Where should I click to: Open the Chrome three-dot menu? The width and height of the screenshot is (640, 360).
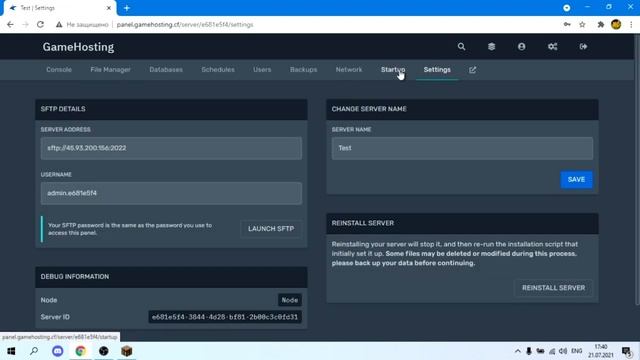pos(631,24)
